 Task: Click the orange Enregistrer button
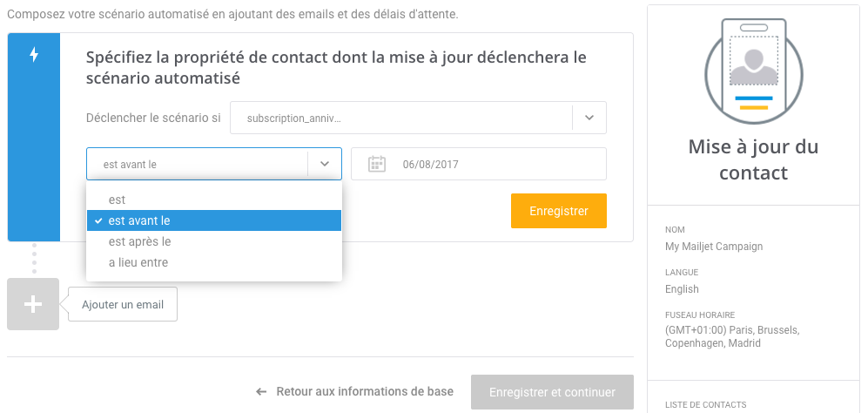coord(559,211)
